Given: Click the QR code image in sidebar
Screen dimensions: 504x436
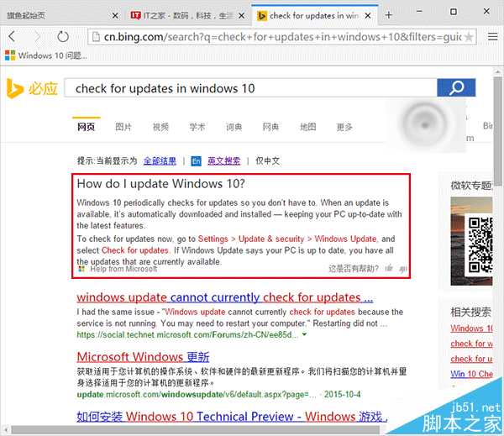Looking at the screenshot, I should pyautogui.click(x=480, y=245).
